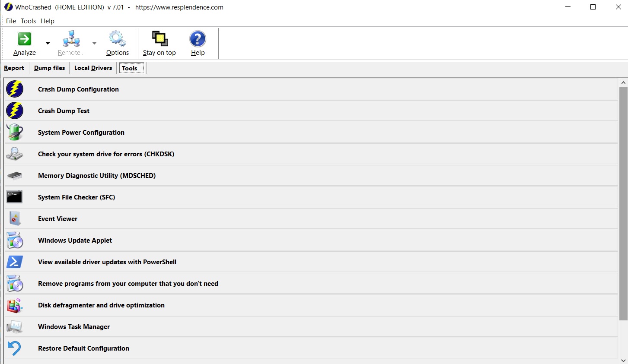Select View available driver updates with PowerShell
Screen dimensions: 628x364
pyautogui.click(x=107, y=262)
